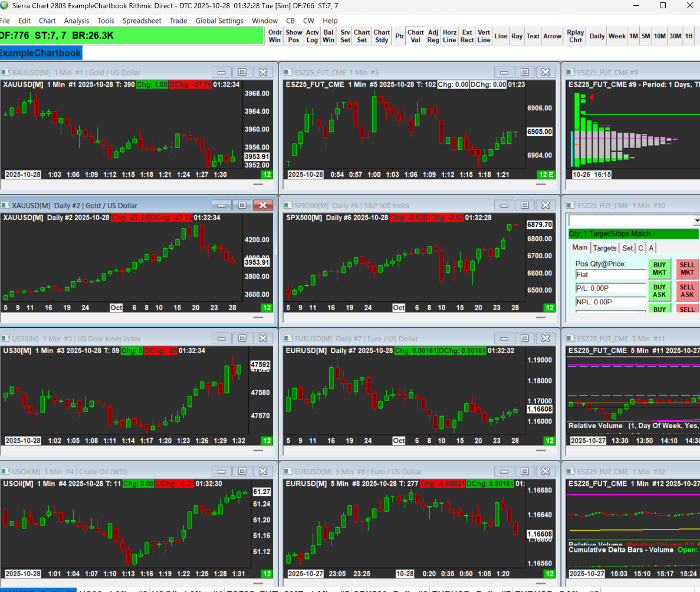
Task: Click the green 12 box on XAUUSD daily chart
Action: tap(267, 308)
